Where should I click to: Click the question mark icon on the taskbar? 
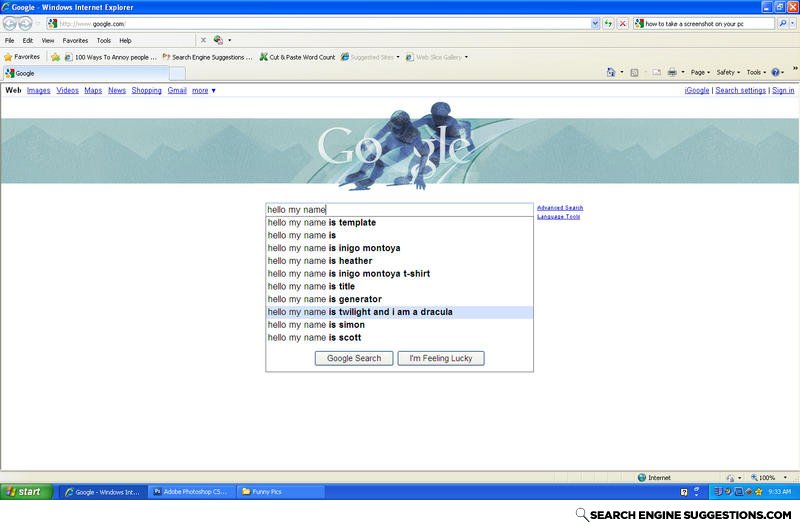(684, 492)
